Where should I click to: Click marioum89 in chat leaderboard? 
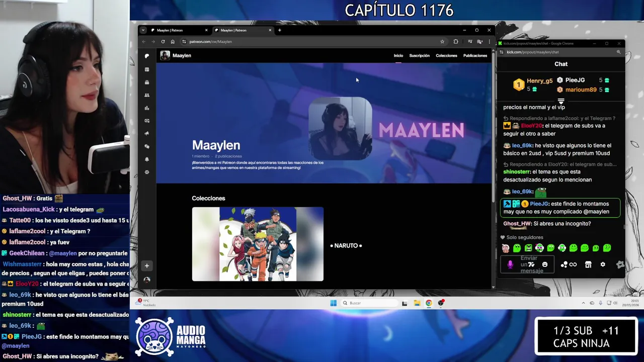tap(581, 90)
